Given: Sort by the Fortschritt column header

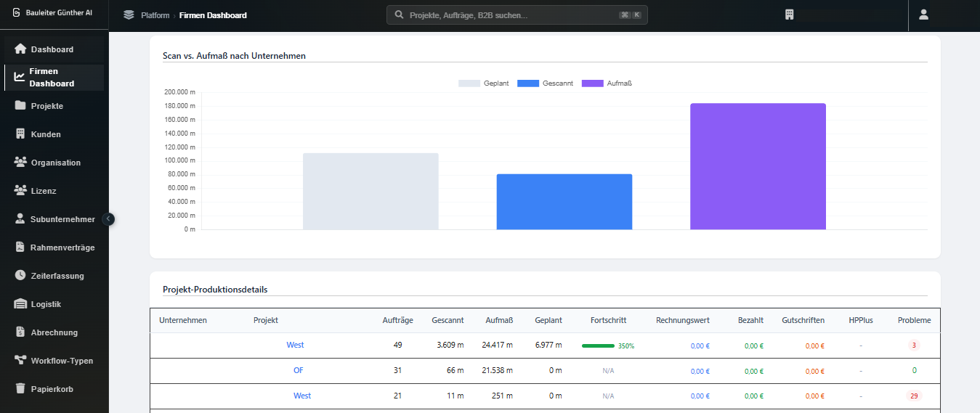Looking at the screenshot, I should tap(609, 320).
